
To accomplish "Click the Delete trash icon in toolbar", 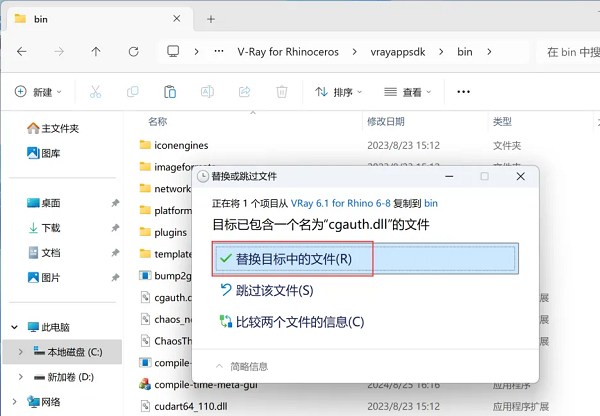I will click(281, 92).
